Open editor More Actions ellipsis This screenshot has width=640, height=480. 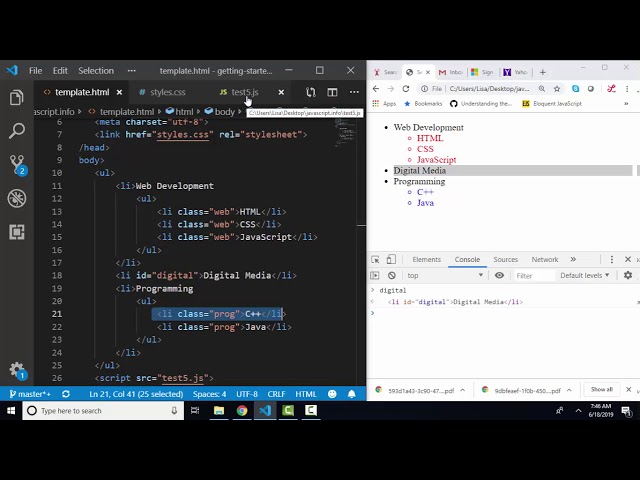(x=354, y=92)
